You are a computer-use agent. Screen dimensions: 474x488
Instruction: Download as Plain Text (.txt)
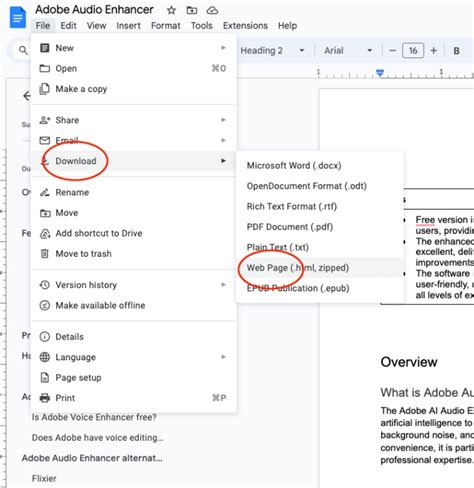(320, 247)
